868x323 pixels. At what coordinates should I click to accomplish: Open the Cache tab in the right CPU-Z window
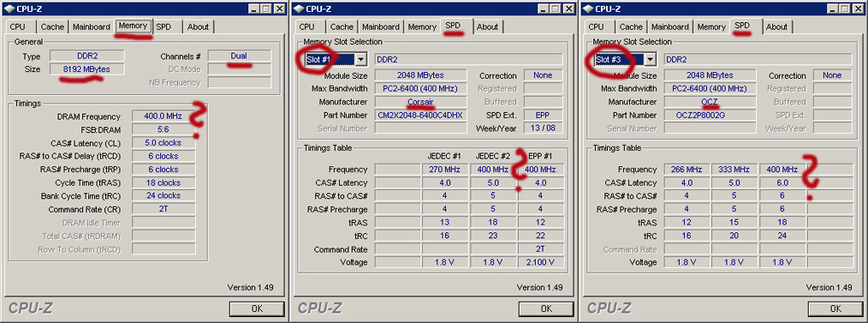coord(632,26)
